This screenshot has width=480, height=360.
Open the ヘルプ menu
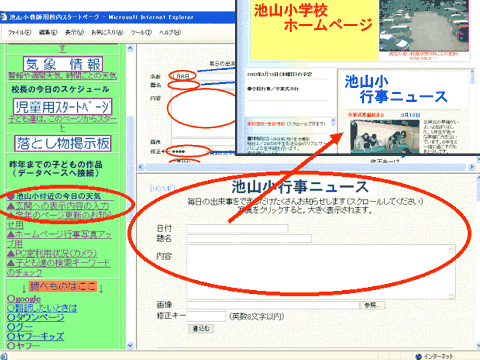coord(170,32)
